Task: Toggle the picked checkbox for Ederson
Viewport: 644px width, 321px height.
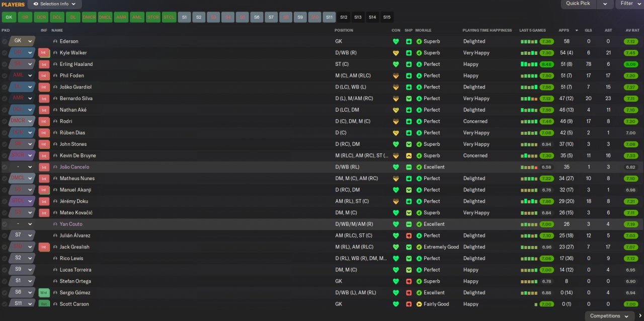Action: coord(5,41)
